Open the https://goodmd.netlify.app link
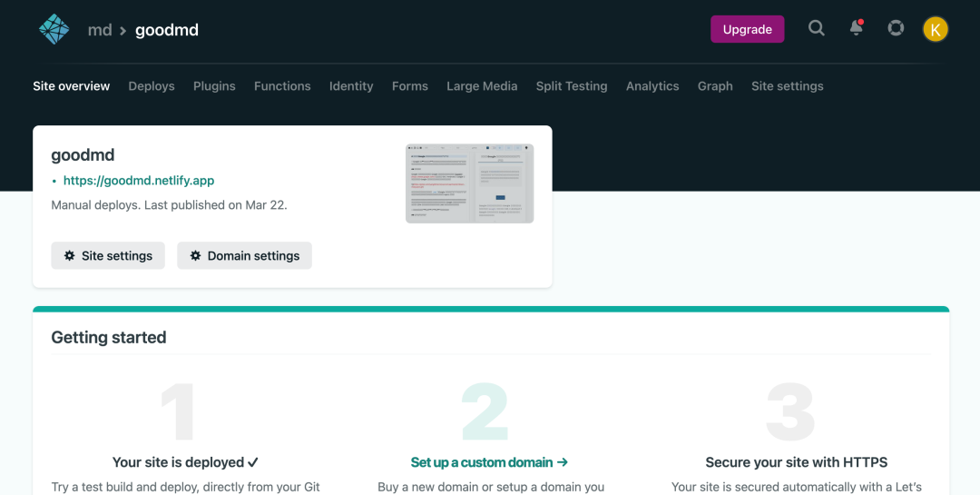The height and width of the screenshot is (495, 980). 139,181
